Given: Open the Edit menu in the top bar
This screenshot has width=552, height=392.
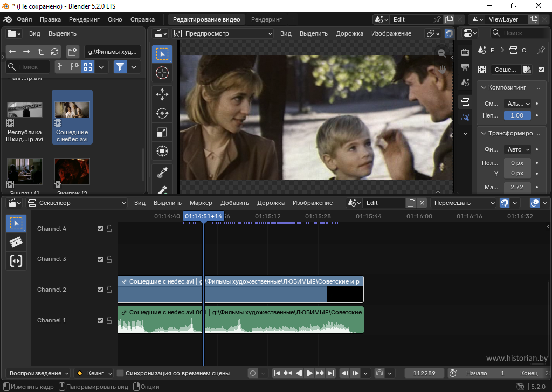Looking at the screenshot, I should pyautogui.click(x=50, y=19).
